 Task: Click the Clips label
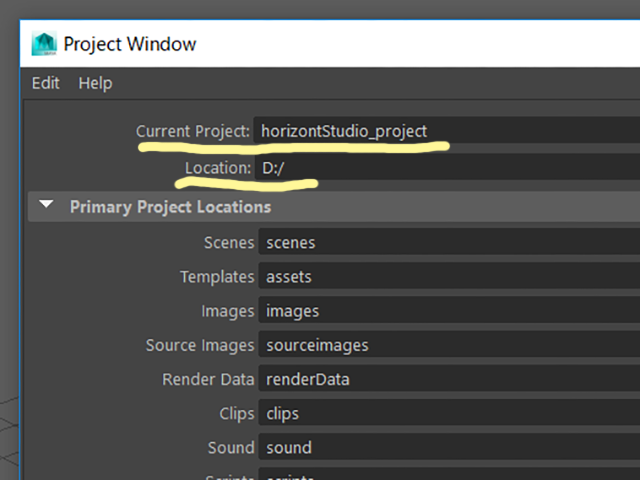pos(237,413)
